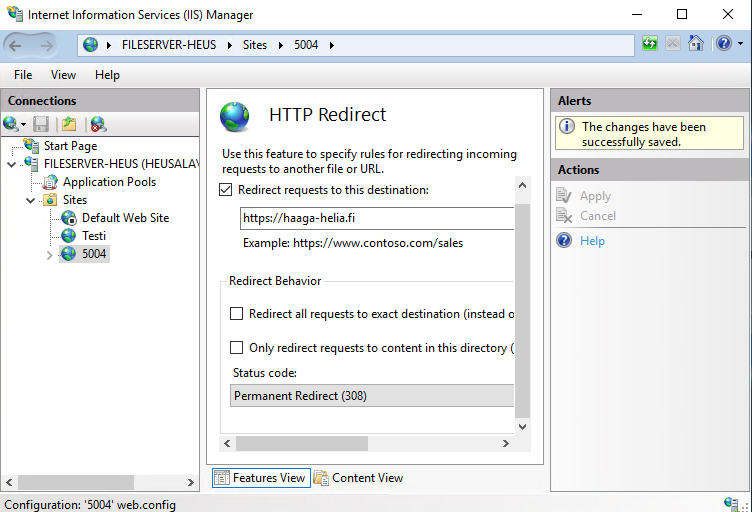The width and height of the screenshot is (752, 512).
Task: Click the Stop icon in the toolbar
Action: [x=673, y=44]
